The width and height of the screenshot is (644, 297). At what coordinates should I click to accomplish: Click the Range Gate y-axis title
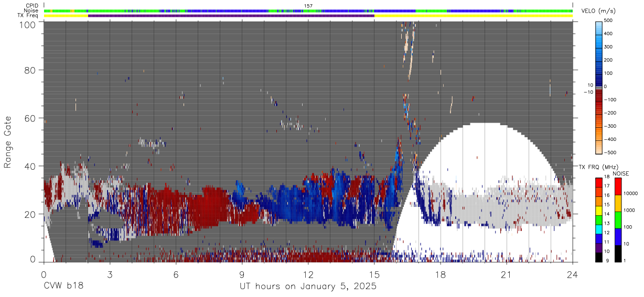pos(8,142)
